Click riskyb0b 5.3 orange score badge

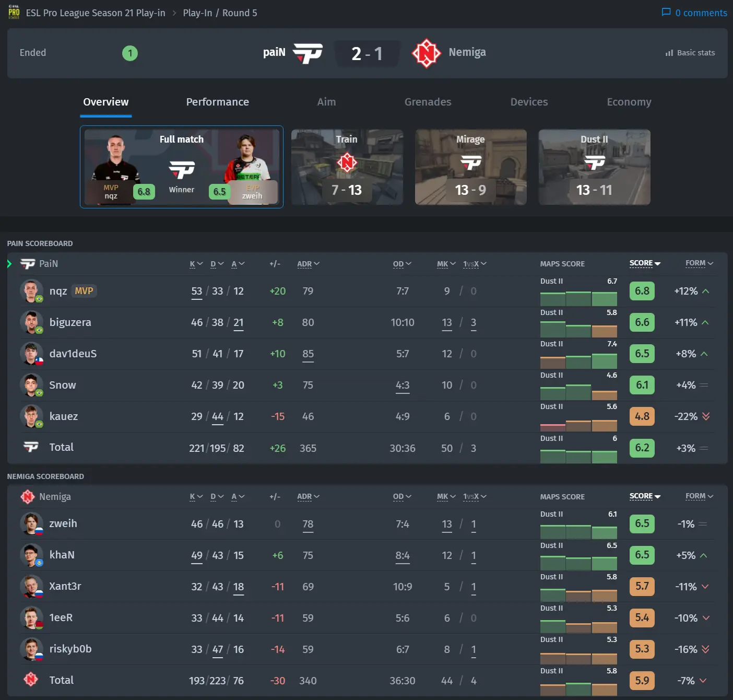pyautogui.click(x=642, y=649)
